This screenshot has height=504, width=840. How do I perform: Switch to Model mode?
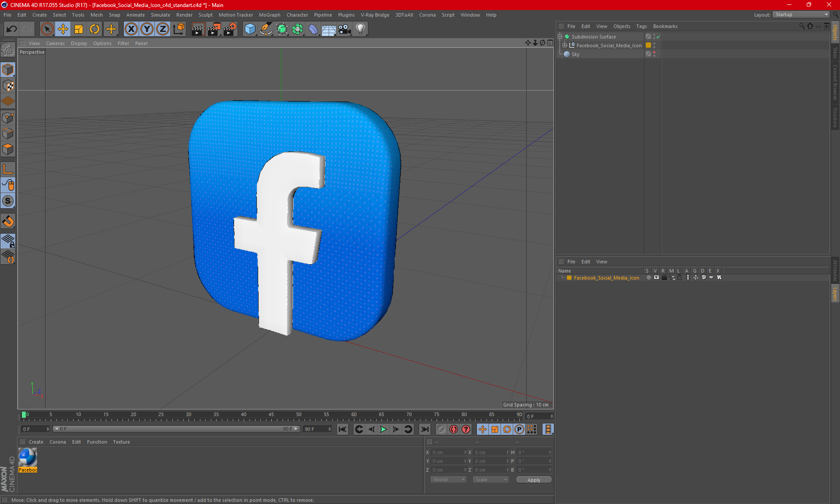coord(8,70)
